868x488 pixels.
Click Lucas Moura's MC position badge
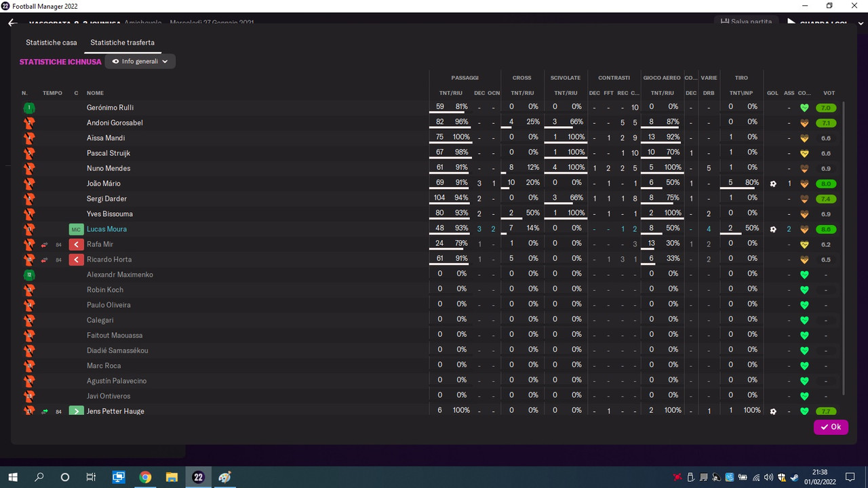pyautogui.click(x=76, y=229)
